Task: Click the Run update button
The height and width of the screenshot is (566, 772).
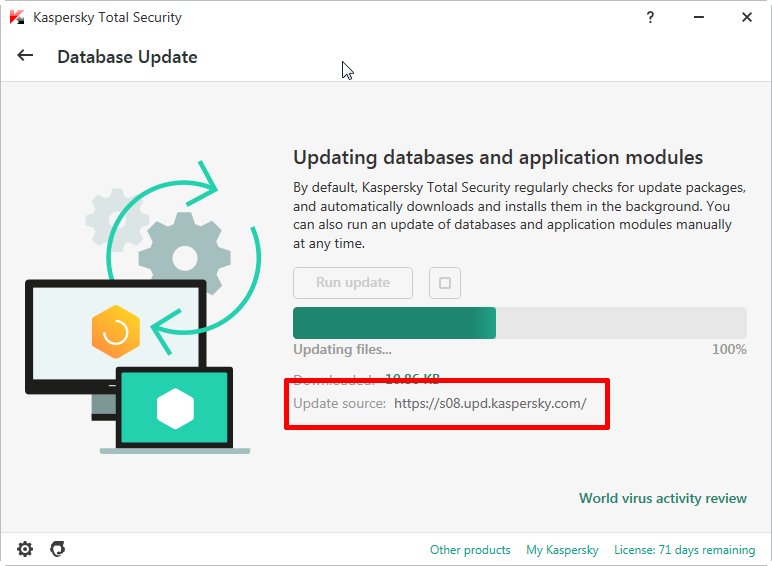Action: coord(353,283)
